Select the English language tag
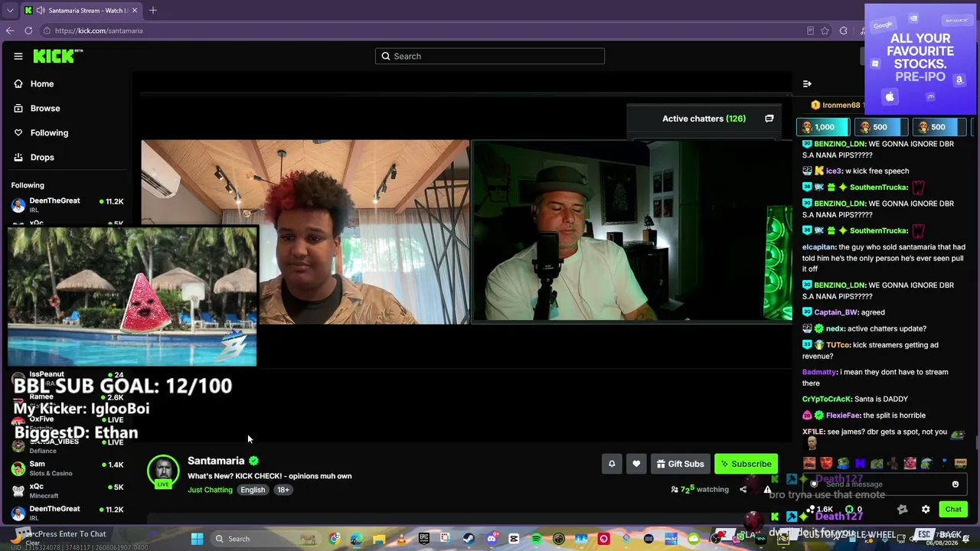 pos(253,490)
